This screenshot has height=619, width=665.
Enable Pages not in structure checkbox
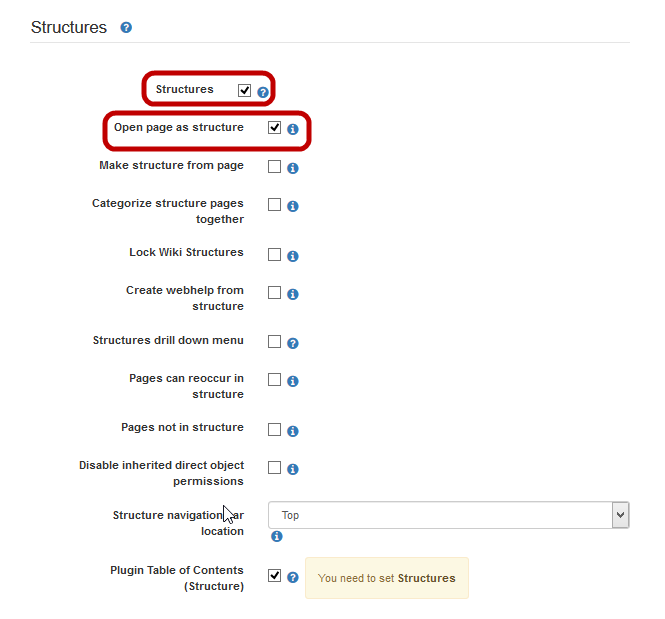pyautogui.click(x=275, y=429)
